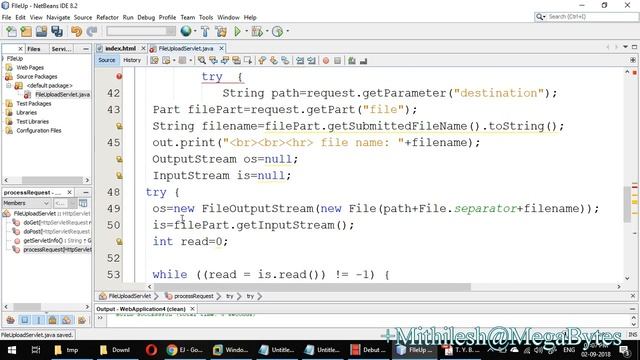The image size is (640, 360).
Task: Click the New Project toolbar icon
Action: [x=26, y=31]
